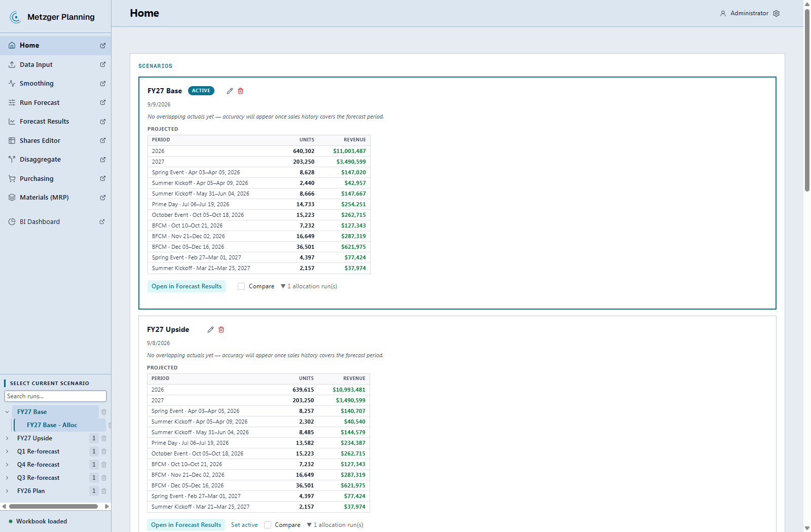The image size is (811, 532).
Task: Edit the FY27 Upside scenario name
Action: click(x=210, y=329)
